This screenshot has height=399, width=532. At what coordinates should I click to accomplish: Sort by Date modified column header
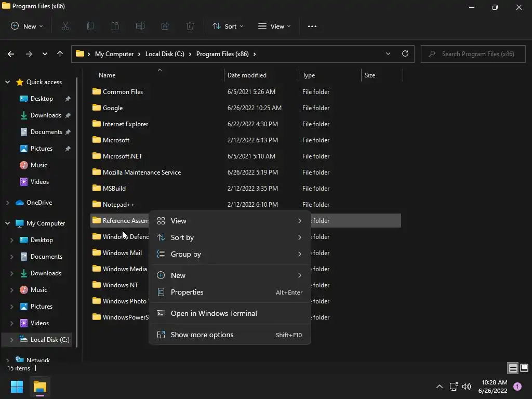pos(261,75)
